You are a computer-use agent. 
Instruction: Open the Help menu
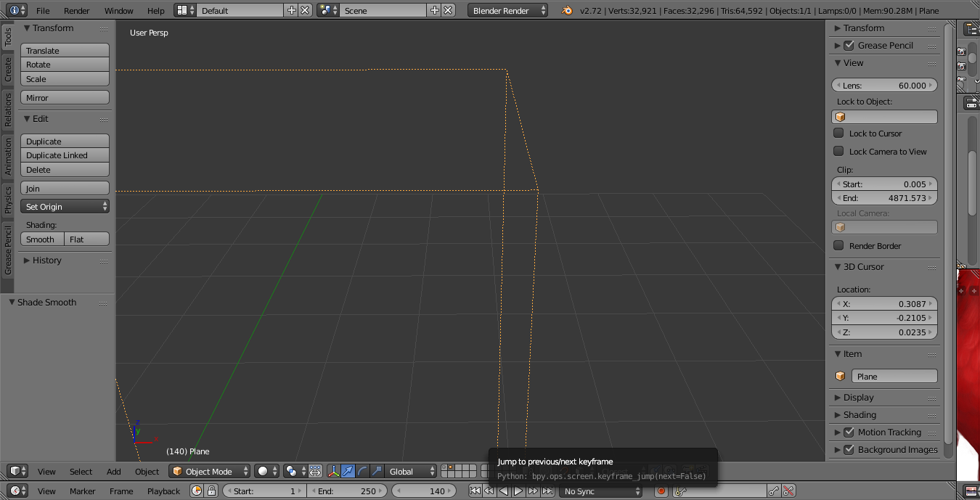coord(156,11)
